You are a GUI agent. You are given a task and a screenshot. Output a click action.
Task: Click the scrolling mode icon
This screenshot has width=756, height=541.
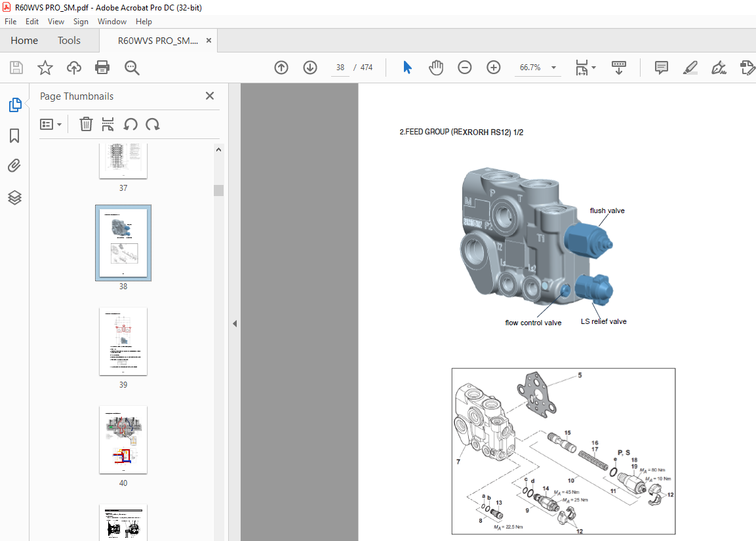pos(618,68)
